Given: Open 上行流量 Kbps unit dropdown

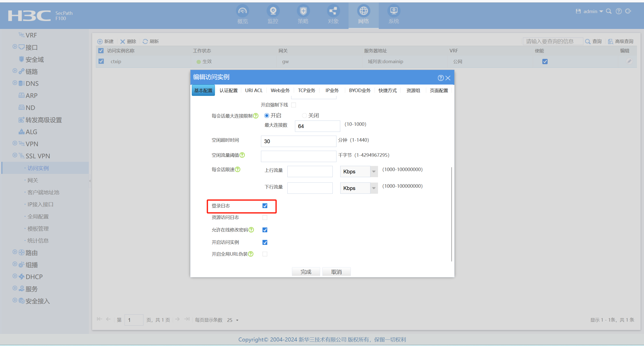Looking at the screenshot, I should tap(374, 172).
